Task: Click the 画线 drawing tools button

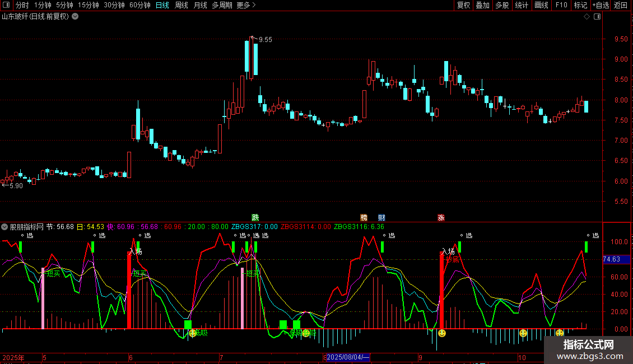Action: (x=541, y=6)
